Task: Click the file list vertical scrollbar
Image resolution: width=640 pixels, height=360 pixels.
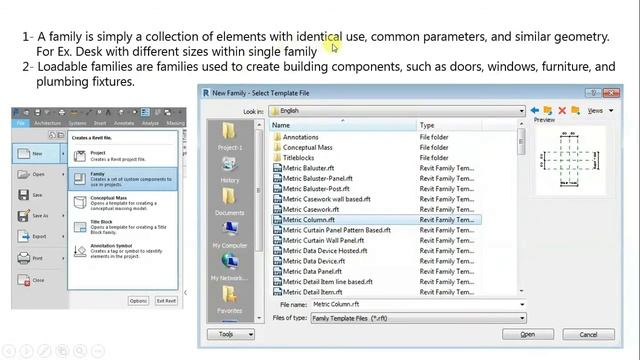Action: tap(521, 206)
